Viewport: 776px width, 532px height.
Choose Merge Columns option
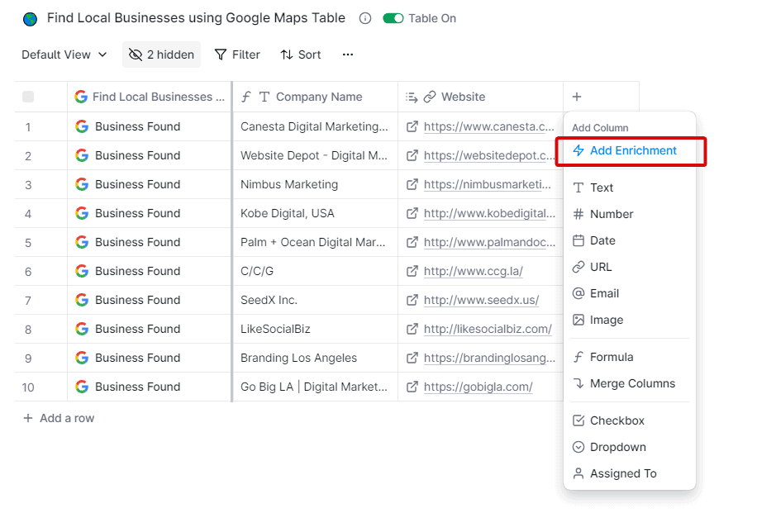(630, 383)
